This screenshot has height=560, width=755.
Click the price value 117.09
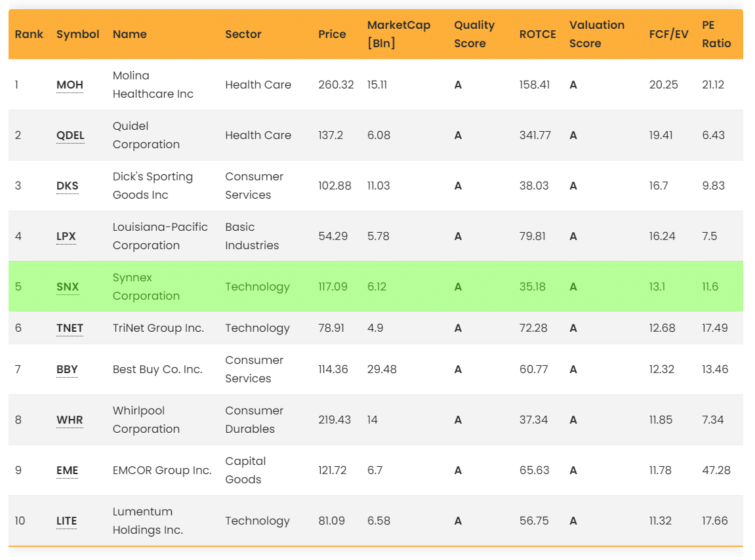click(333, 287)
